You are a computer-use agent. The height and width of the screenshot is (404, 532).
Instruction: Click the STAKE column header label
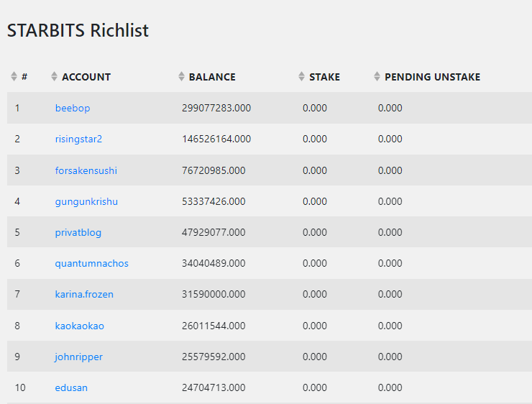click(324, 77)
